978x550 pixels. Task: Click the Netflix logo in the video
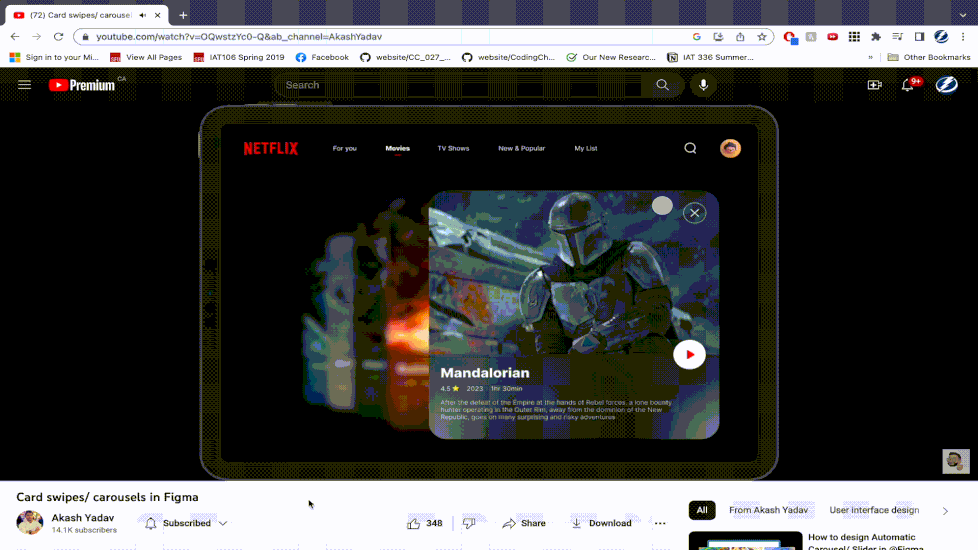[x=271, y=148]
